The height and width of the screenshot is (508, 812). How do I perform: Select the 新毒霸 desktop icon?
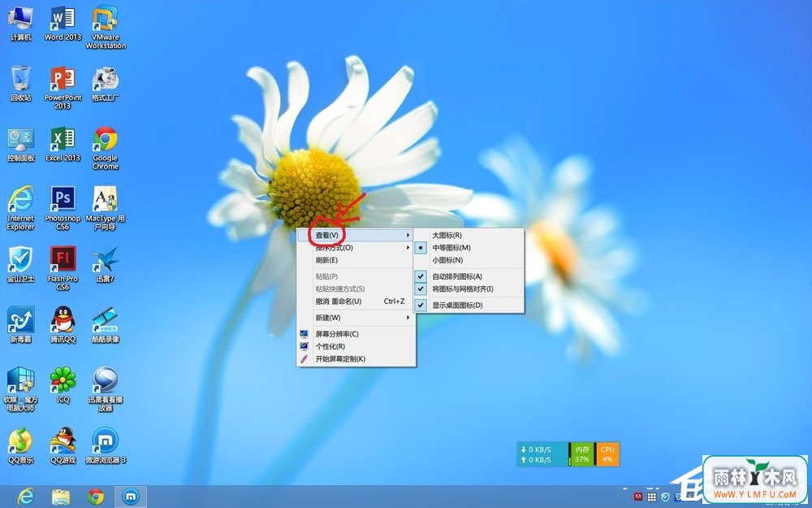(21, 325)
